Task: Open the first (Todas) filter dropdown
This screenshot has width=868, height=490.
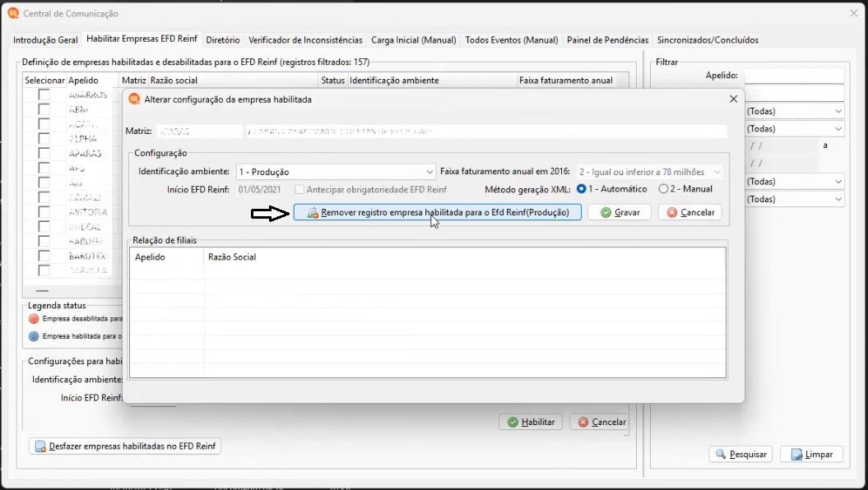Action: tap(794, 111)
